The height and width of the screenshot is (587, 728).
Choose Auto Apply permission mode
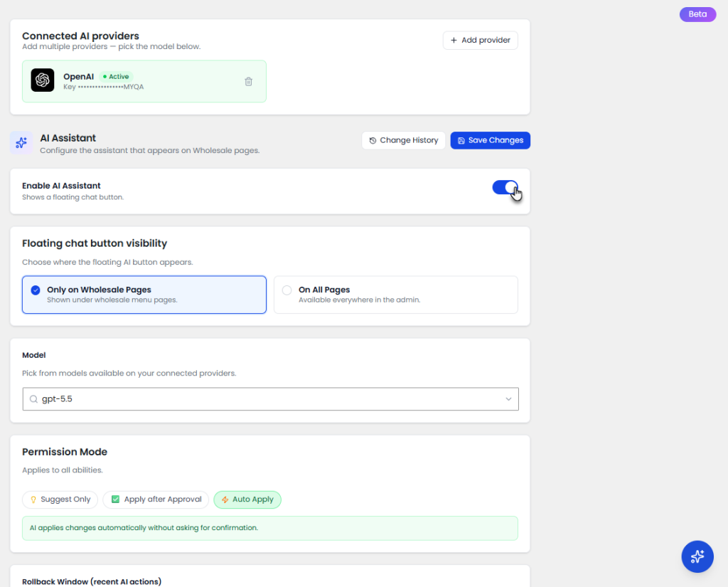247,499
